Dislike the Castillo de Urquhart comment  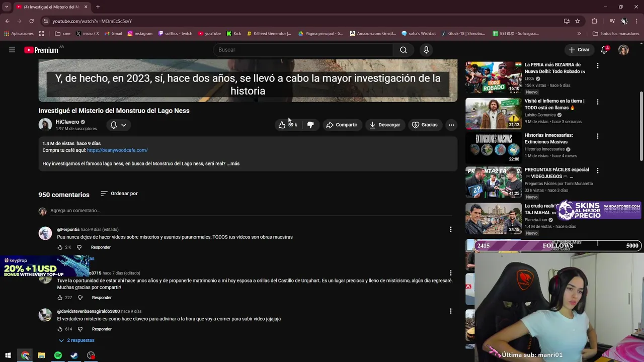[80, 298]
